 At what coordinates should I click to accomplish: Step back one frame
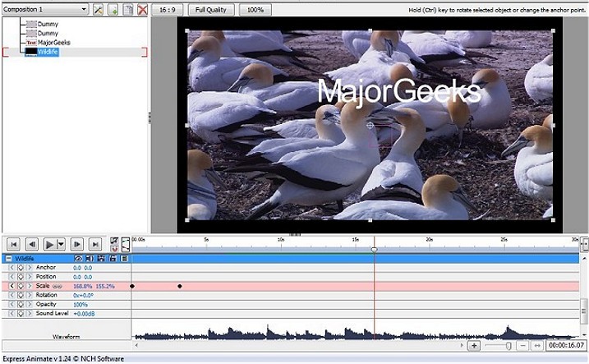(x=32, y=245)
